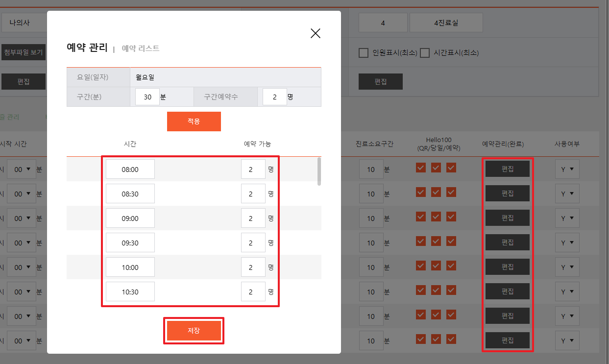
Task: Toggle first Hello100 QR checkbox in top row
Action: [x=420, y=168]
